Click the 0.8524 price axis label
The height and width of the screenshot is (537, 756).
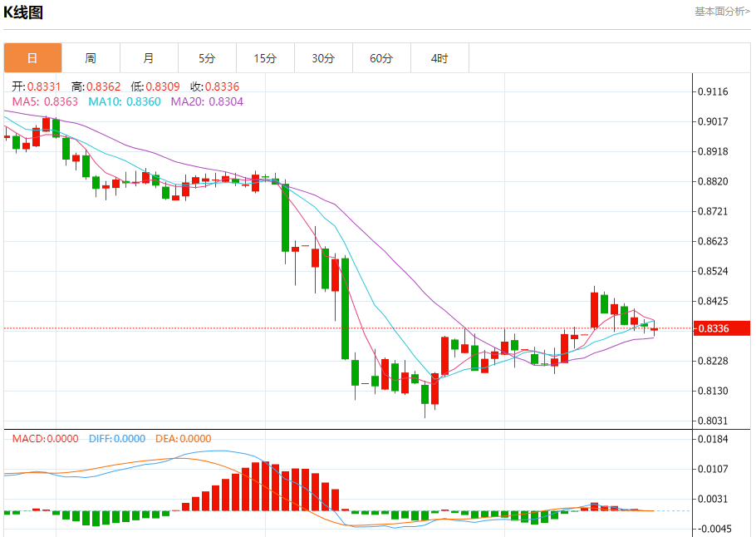[713, 271]
